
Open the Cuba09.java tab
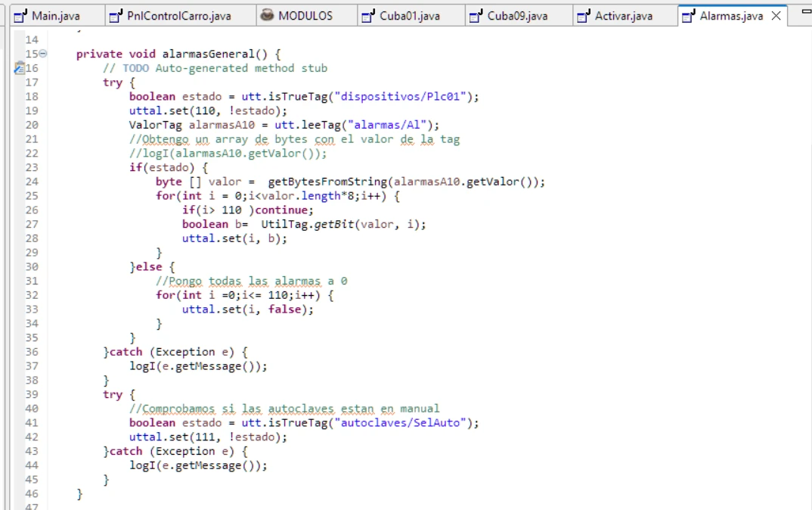(x=517, y=16)
